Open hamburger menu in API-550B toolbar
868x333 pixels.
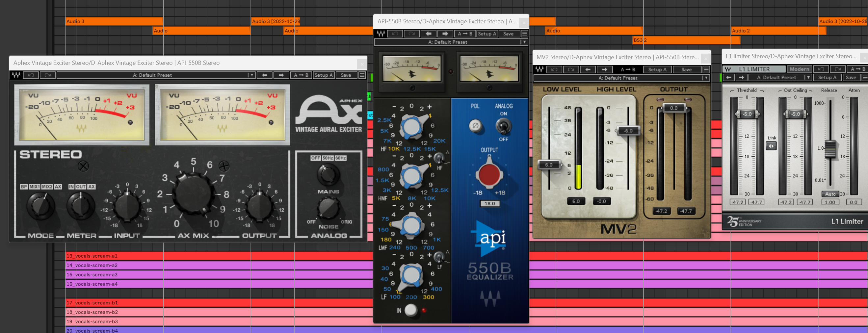(524, 34)
